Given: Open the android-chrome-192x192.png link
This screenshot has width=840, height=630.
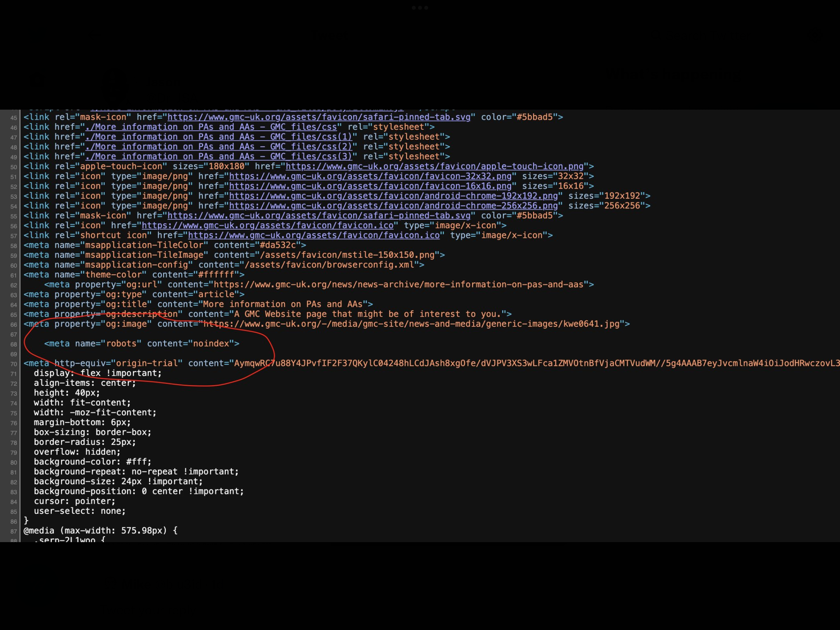Looking at the screenshot, I should (x=394, y=196).
